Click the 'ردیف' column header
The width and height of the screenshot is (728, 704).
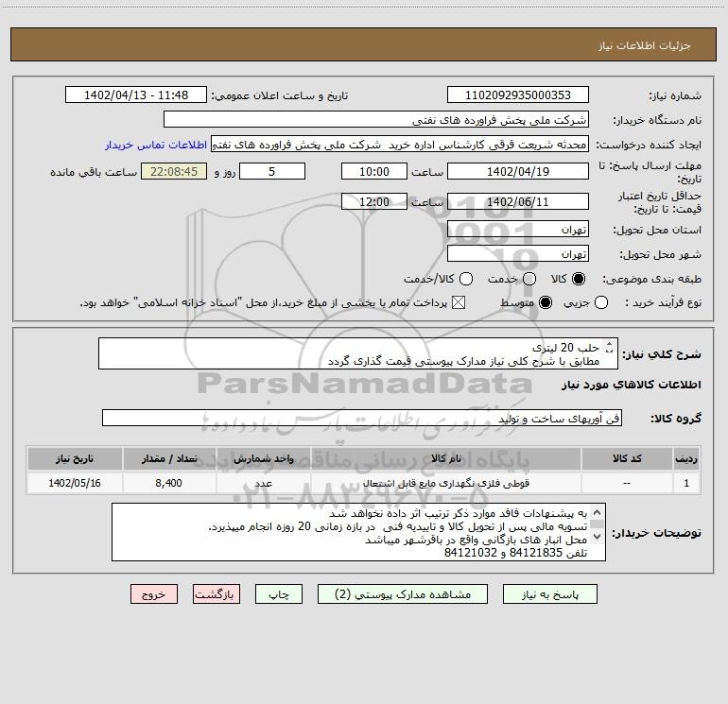tap(686, 458)
